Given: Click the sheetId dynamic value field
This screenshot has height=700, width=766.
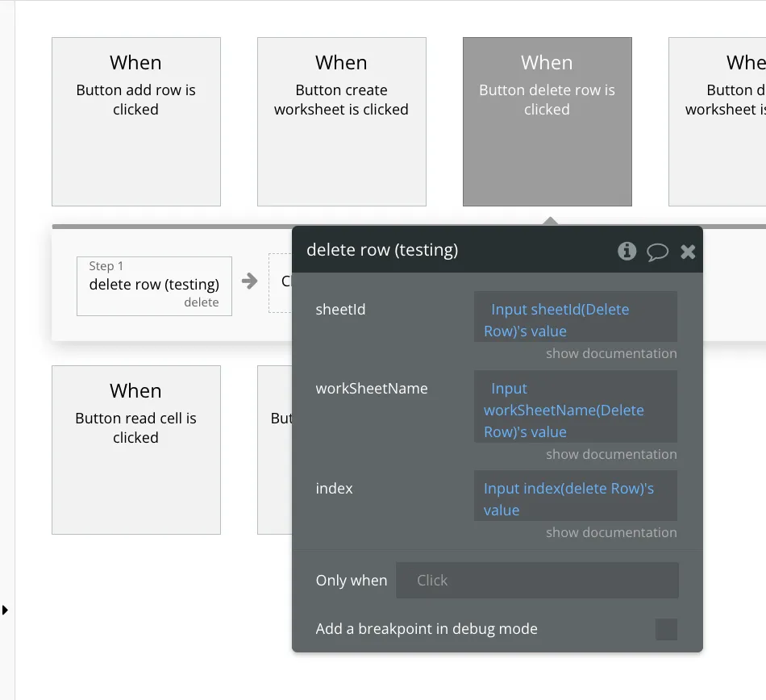Looking at the screenshot, I should click(x=575, y=319).
